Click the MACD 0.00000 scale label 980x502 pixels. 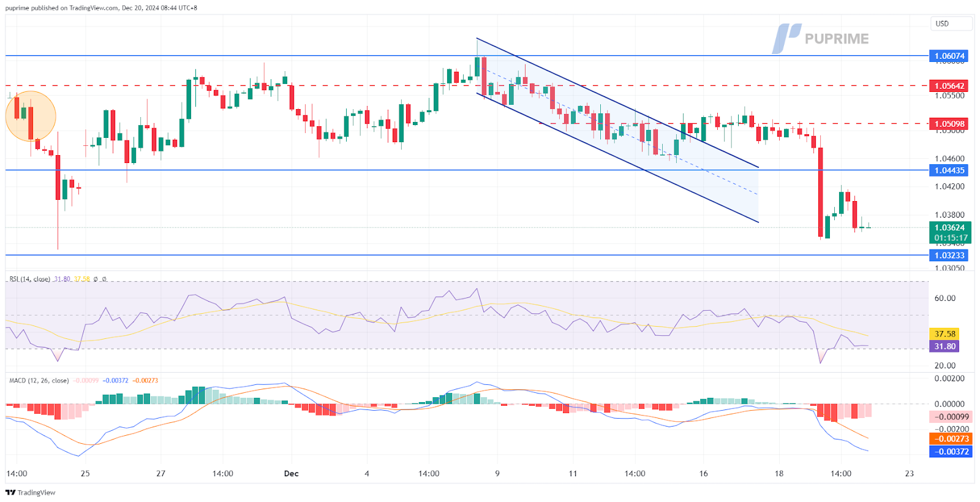(x=949, y=405)
